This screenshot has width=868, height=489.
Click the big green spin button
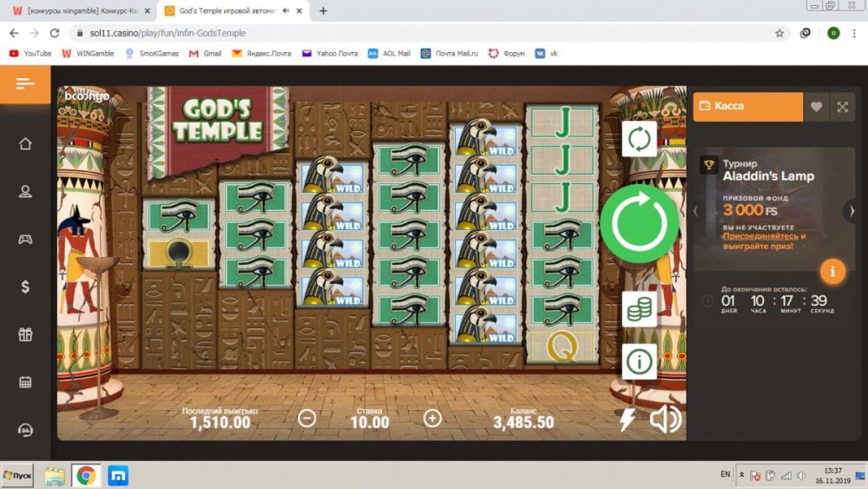coord(640,222)
